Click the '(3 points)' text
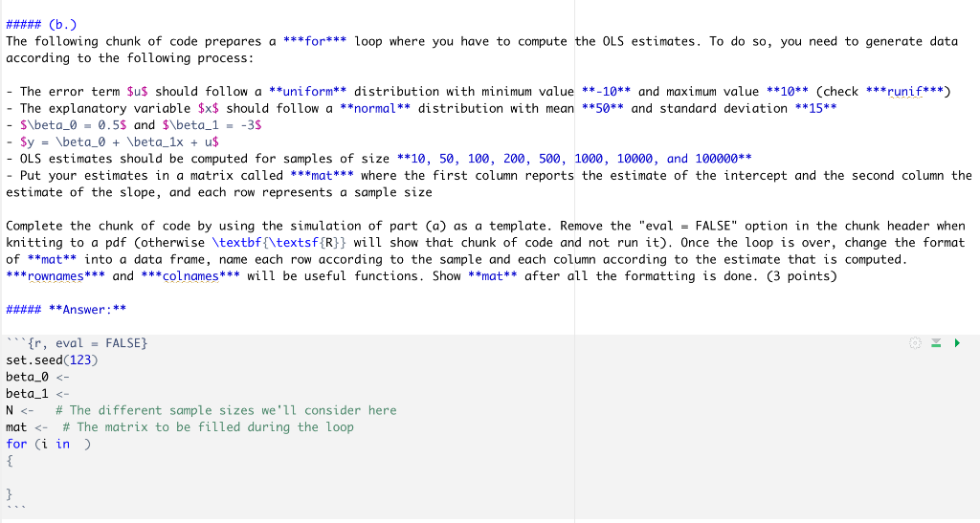The image size is (980, 523). (x=801, y=276)
